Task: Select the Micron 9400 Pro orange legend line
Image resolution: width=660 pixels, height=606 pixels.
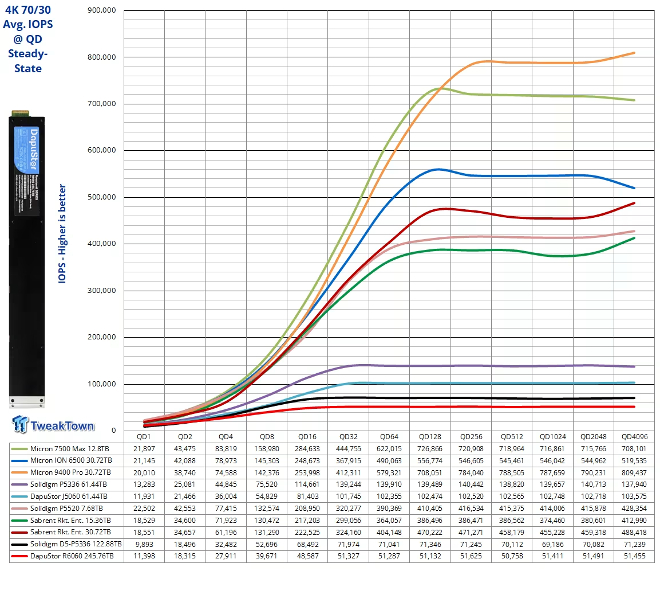Action: [x=19, y=473]
